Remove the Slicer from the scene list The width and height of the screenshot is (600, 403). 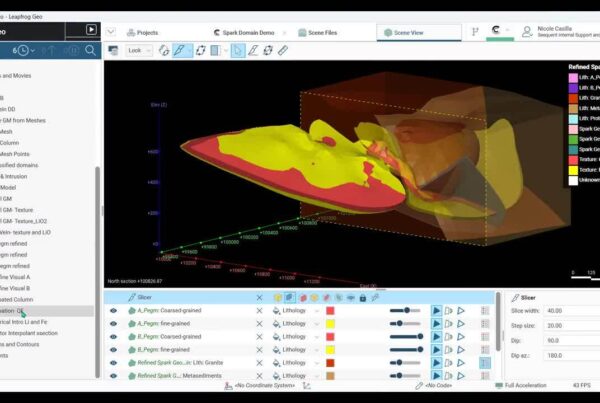coord(259,298)
